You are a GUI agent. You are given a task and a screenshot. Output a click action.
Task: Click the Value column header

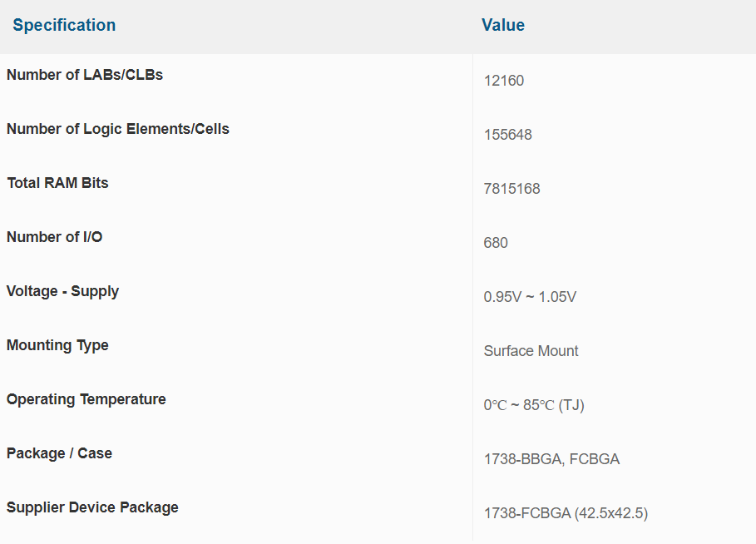click(x=503, y=25)
